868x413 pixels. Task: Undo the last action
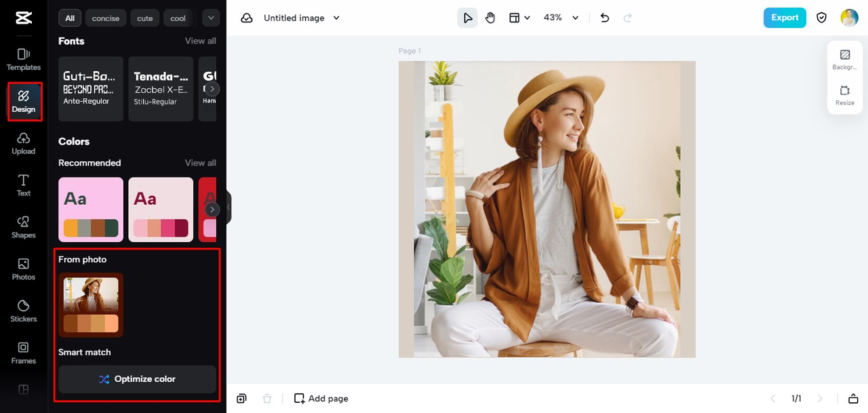point(605,18)
